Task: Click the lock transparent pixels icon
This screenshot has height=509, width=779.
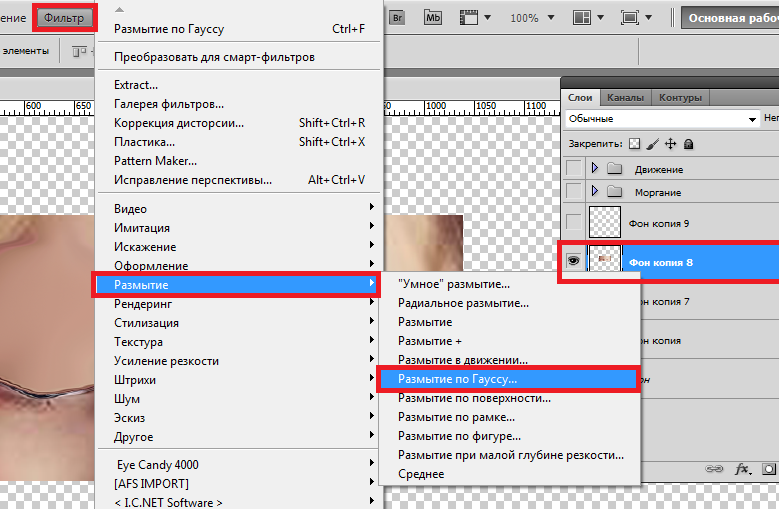Action: pos(634,144)
